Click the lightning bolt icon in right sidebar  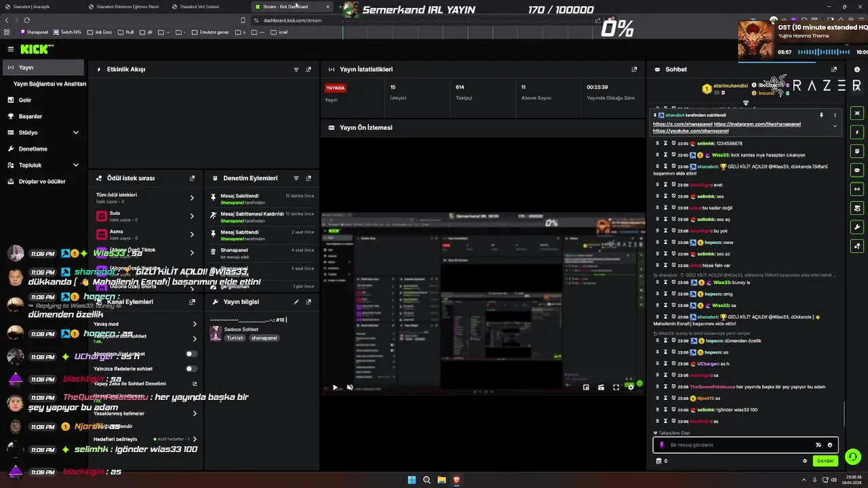[x=857, y=132]
